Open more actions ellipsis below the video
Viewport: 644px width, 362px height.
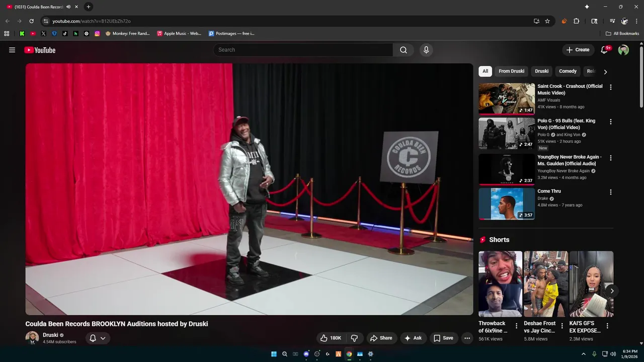point(467,338)
